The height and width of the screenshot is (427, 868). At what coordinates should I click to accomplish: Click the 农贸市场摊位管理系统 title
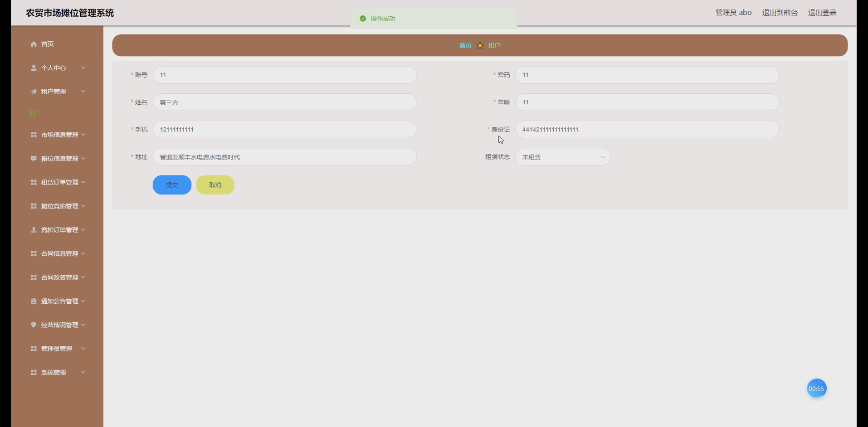click(70, 13)
